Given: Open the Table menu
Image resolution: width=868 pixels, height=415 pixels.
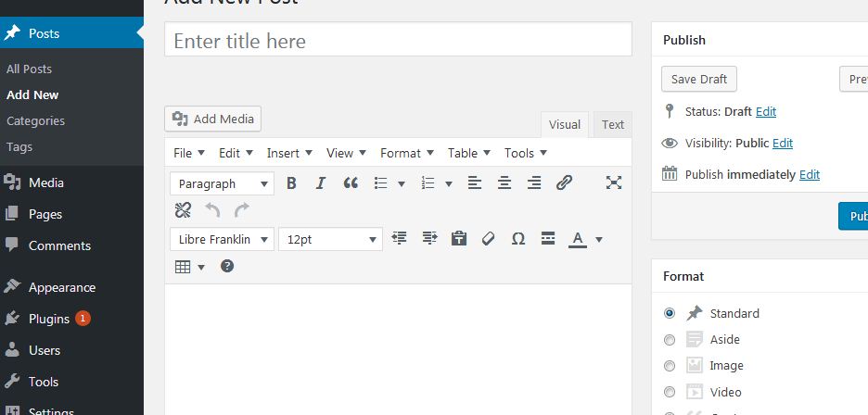Looking at the screenshot, I should click(x=469, y=153).
